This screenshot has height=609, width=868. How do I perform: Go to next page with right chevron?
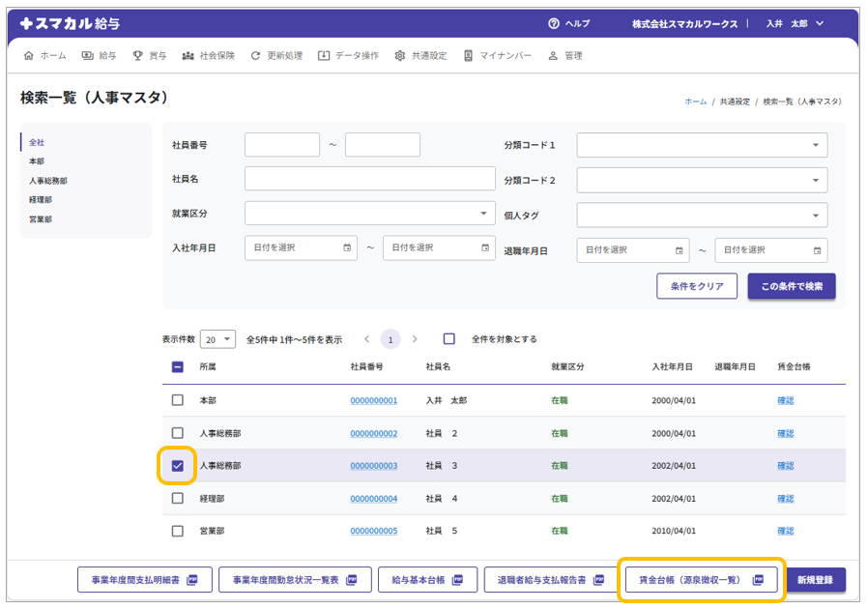[x=415, y=339]
